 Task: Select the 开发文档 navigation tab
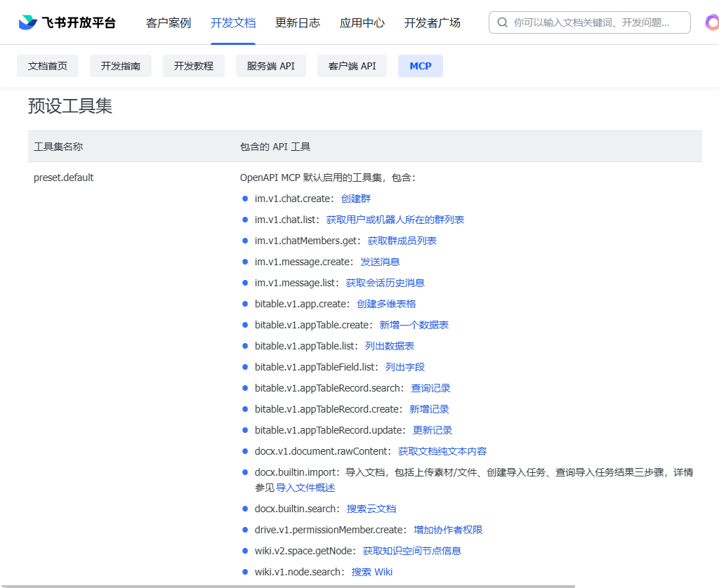(233, 22)
